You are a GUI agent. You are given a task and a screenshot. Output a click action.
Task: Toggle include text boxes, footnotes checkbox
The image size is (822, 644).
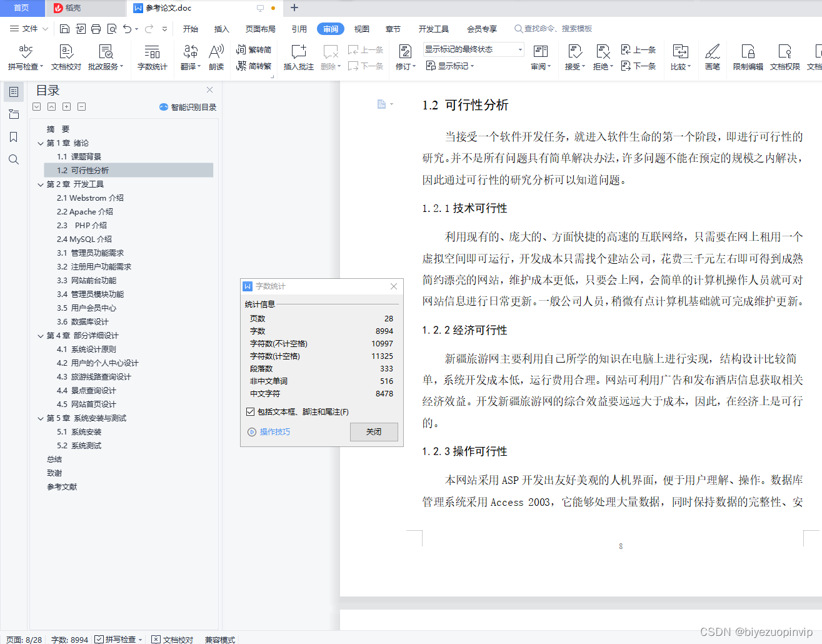251,411
